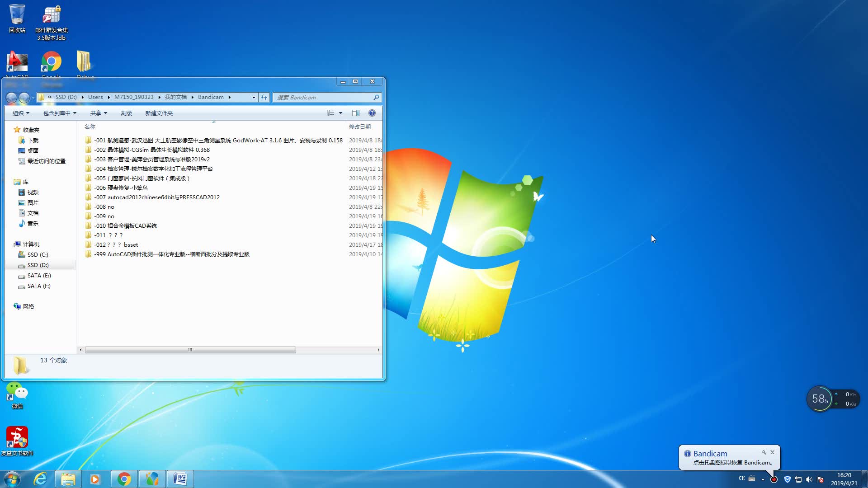Viewport: 868px width, 488px height.
Task: Select the SSD (C:) drive
Action: point(33,254)
